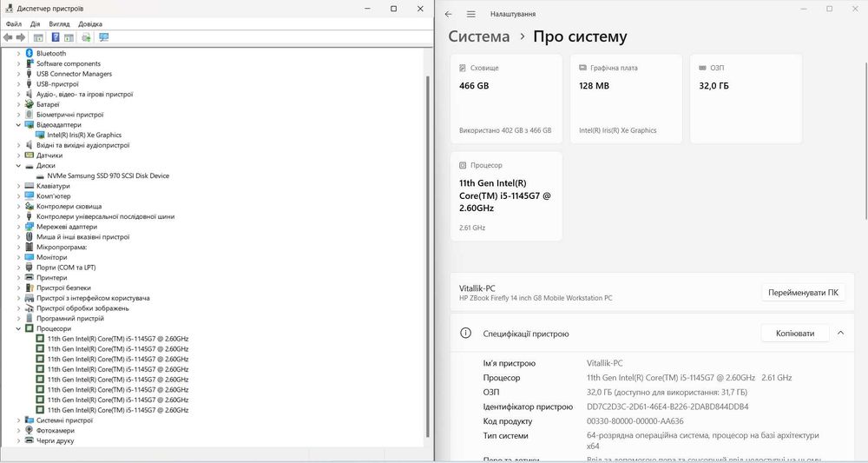Open the Settings hamburger navigation menu
Screen dimensions: 868x463
(470, 14)
